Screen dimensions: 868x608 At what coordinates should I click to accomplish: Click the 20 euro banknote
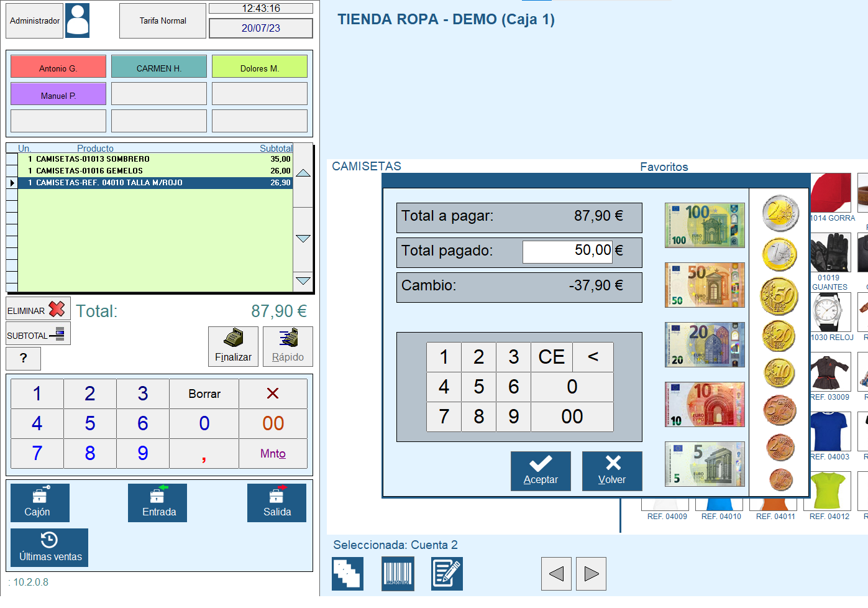click(704, 344)
